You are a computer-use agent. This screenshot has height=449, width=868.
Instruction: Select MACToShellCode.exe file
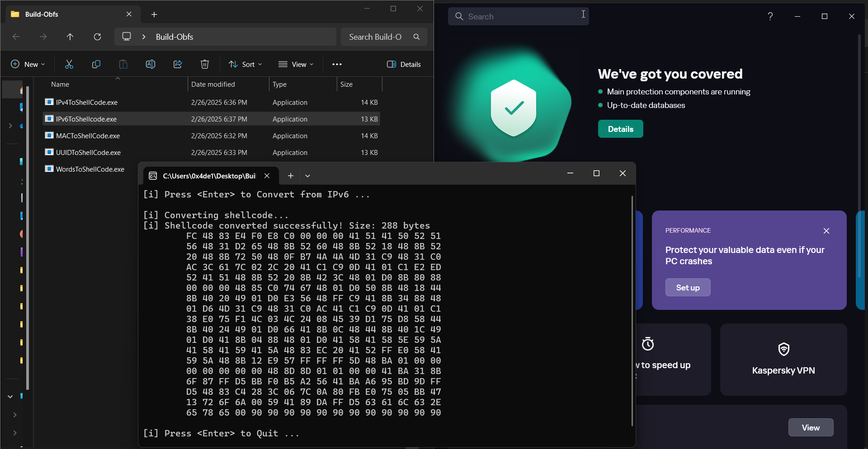click(x=212, y=136)
